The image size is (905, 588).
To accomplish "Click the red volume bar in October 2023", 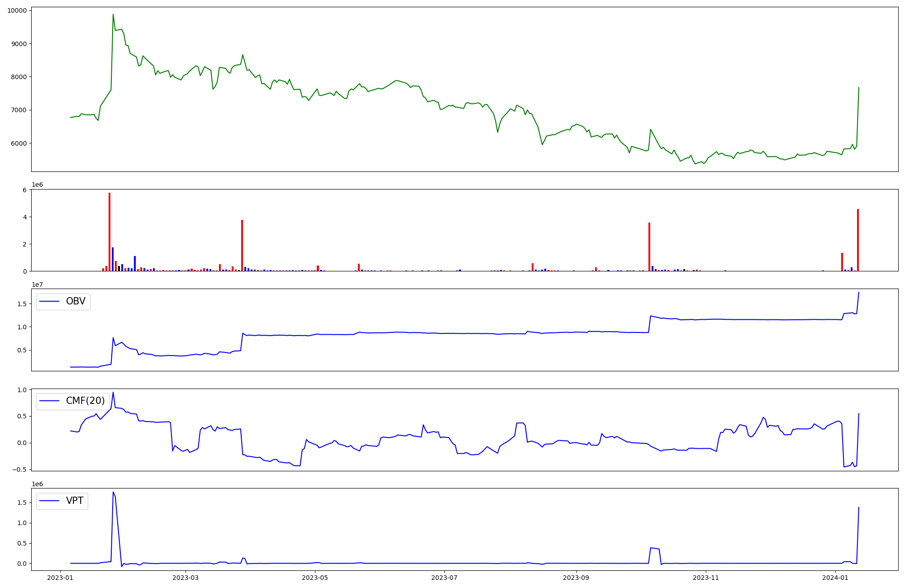I will [x=649, y=247].
